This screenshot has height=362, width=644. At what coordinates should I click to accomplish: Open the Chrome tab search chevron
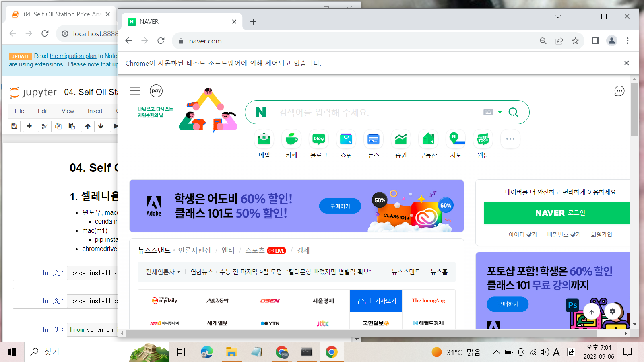pyautogui.click(x=558, y=16)
